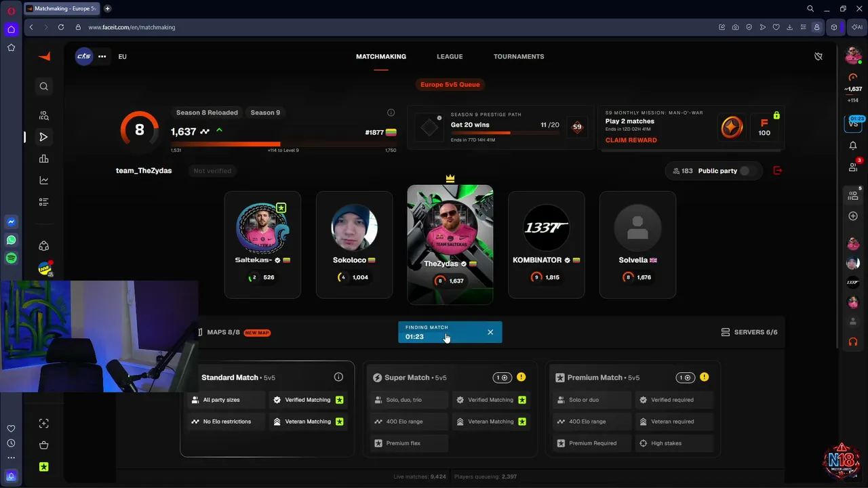Switch to the LEAGUE tab
The height and width of the screenshot is (488, 868).
coord(450,56)
